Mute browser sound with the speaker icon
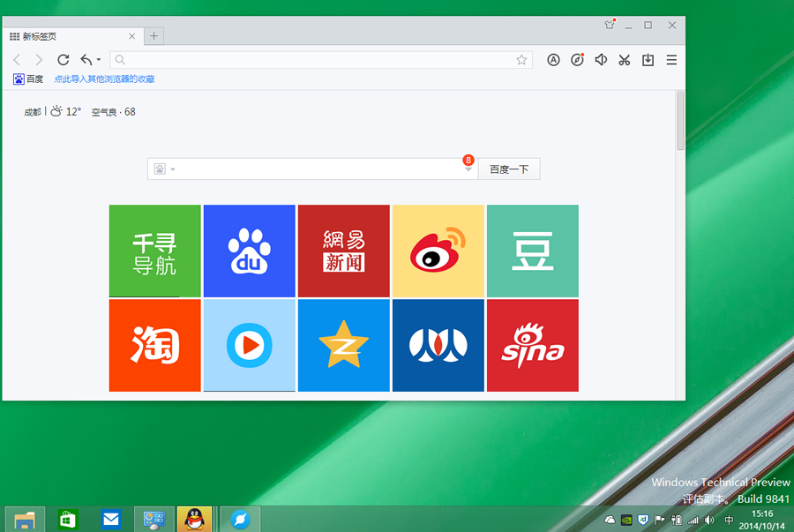Viewport: 794px width, 532px height. click(x=601, y=60)
